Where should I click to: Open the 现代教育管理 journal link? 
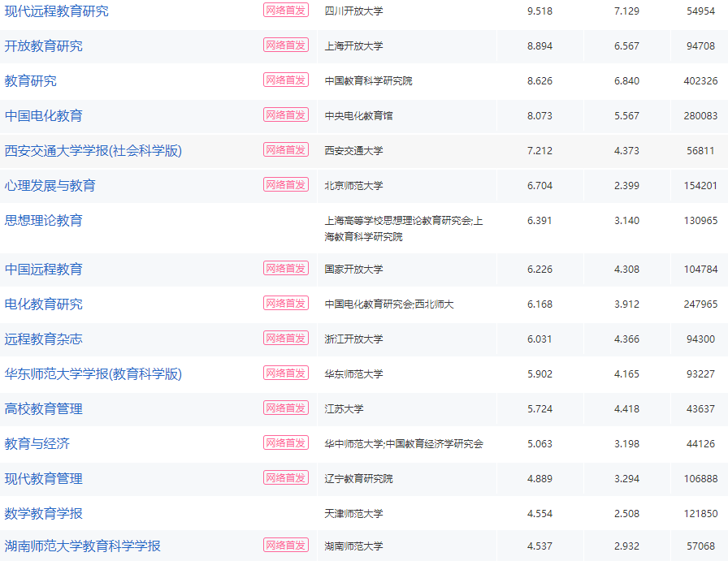44,478
